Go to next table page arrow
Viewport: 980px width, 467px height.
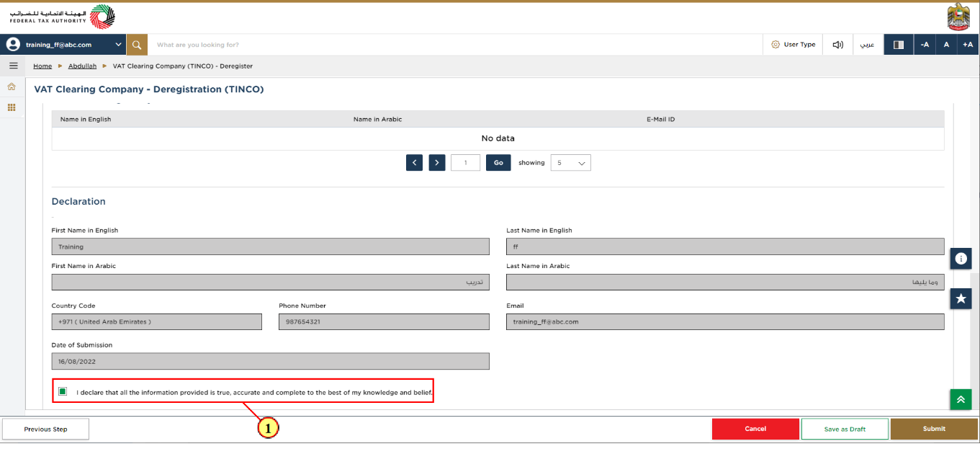[437, 163]
